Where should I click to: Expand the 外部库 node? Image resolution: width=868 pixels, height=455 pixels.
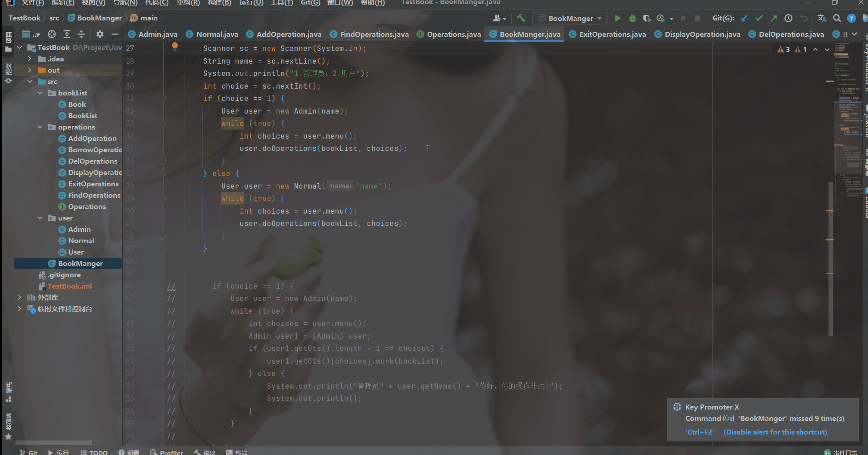(x=19, y=297)
